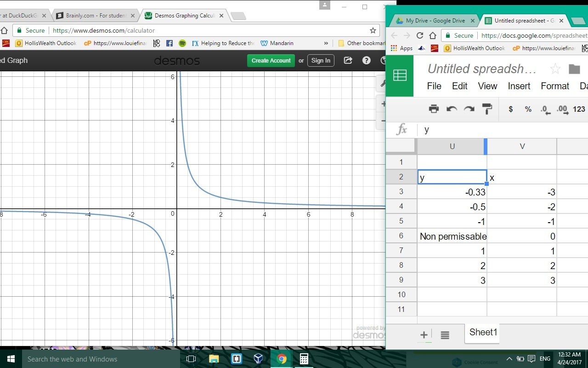Star the Untitled spreadsheet

555,69
